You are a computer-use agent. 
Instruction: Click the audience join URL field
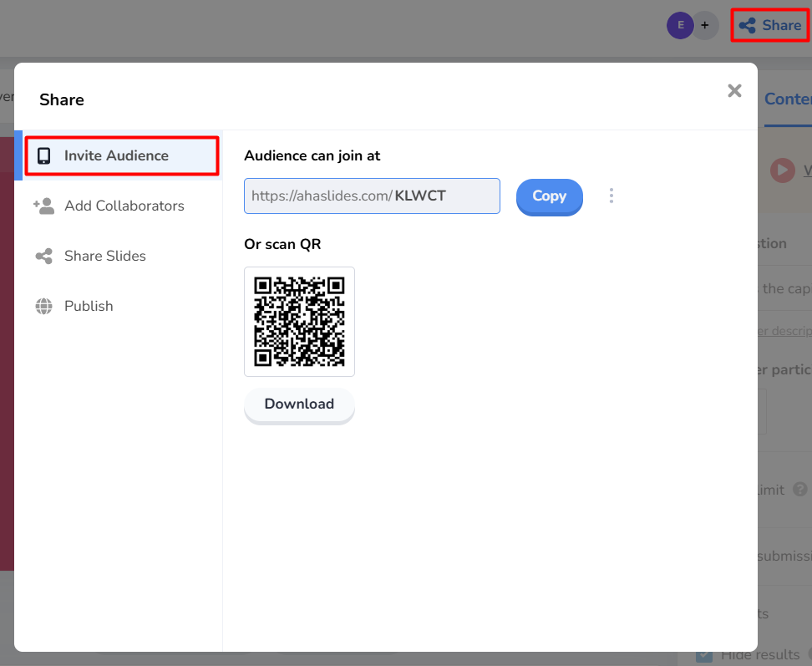[x=372, y=196]
